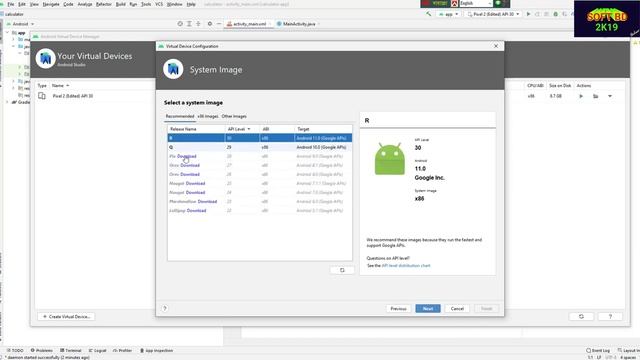Open the Pixel 2 device selector dropdown
Image resolution: width=640 pixels, height=360 pixels.
point(493,14)
